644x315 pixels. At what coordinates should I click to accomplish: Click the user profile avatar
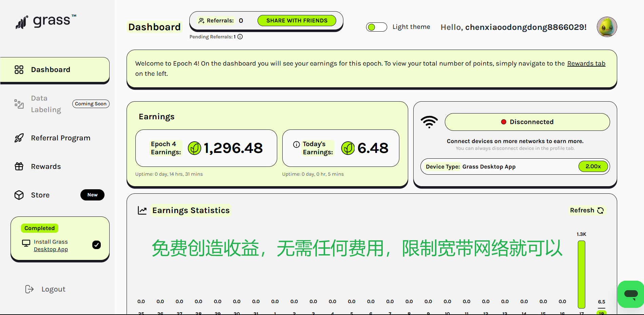pos(607,27)
